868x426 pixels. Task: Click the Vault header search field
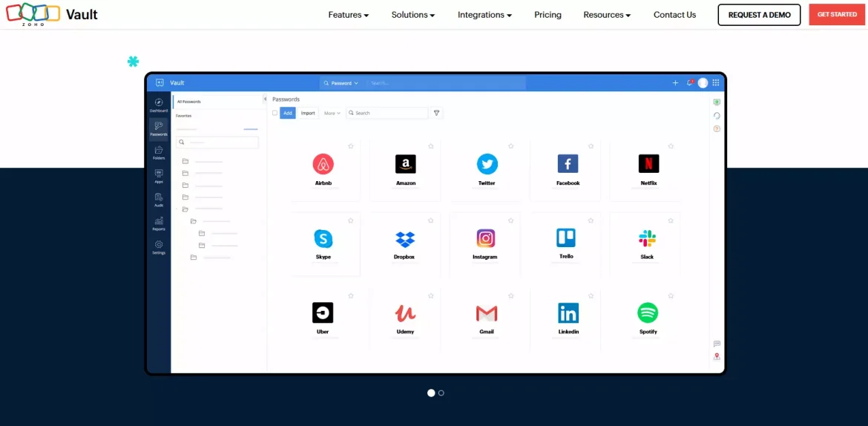(x=446, y=83)
